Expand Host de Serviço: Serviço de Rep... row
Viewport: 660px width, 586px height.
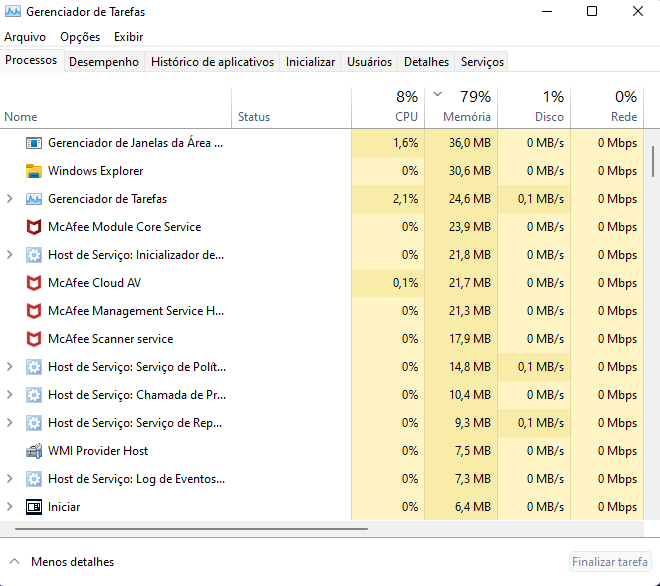click(x=10, y=423)
